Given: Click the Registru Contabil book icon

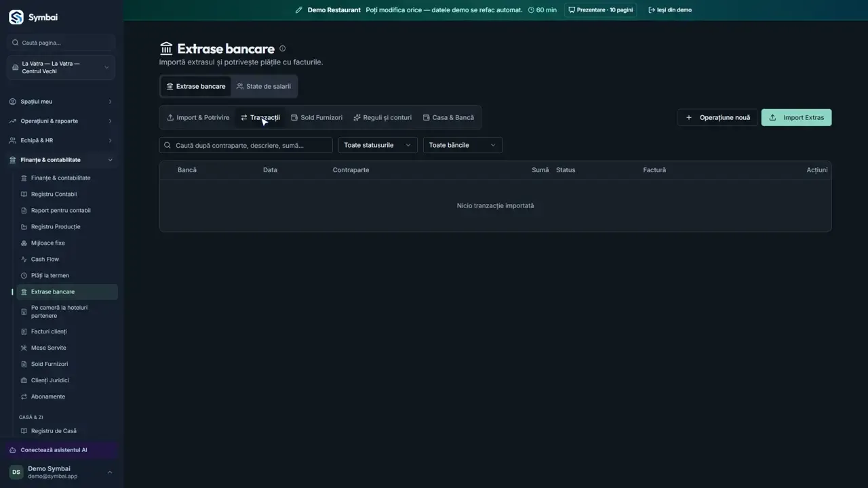Looking at the screenshot, I should pyautogui.click(x=24, y=195).
